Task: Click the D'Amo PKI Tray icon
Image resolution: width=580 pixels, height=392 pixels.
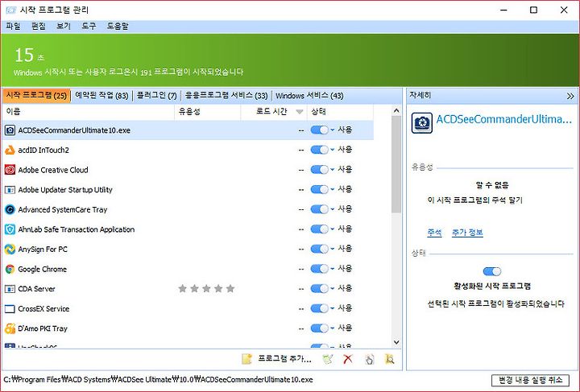Action: [x=10, y=328]
